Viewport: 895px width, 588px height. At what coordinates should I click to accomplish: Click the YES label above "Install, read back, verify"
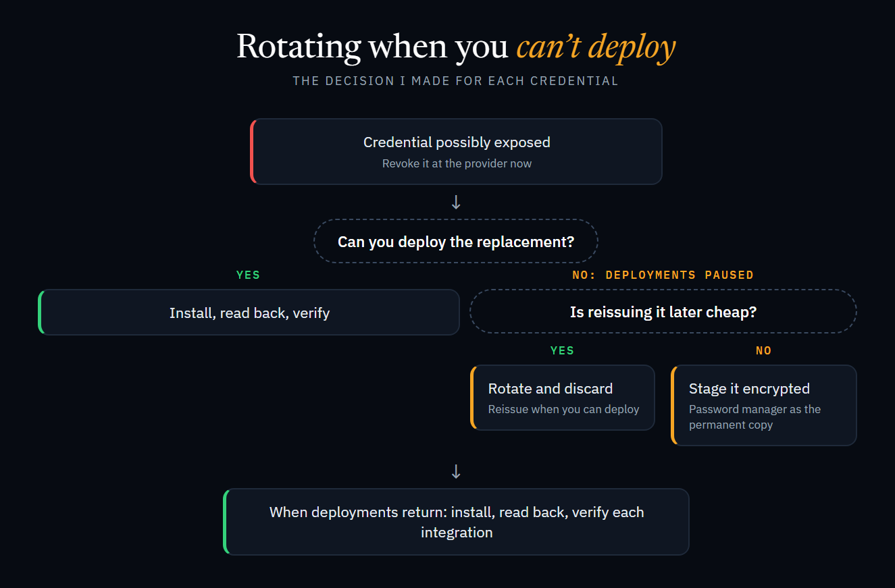coord(248,275)
